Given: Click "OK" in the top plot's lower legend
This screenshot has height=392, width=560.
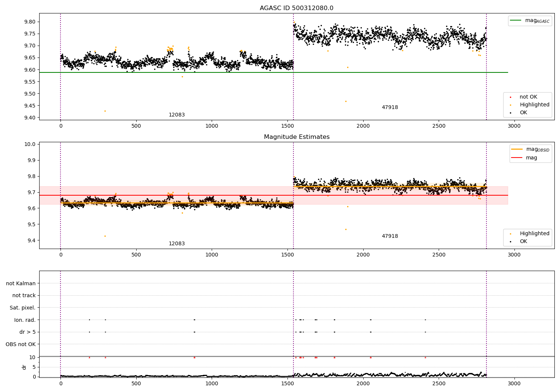Looking at the screenshot, I should click(523, 113).
